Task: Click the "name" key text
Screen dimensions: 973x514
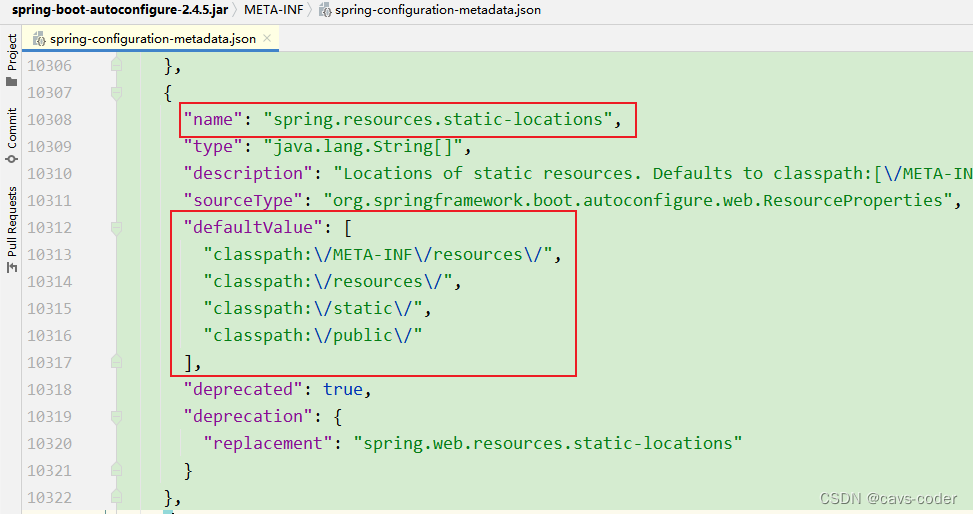Action: [213, 119]
